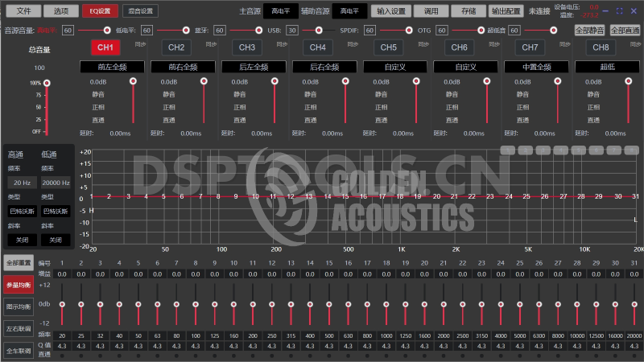The height and width of the screenshot is (362, 644).
Task: Open the 前右全频 channel type dropdown
Action: pos(184,67)
